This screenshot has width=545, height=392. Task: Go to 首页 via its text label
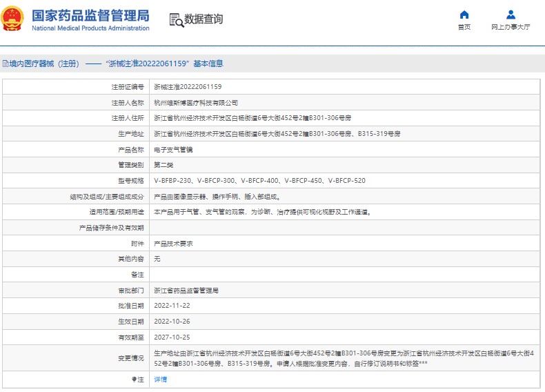pos(464,28)
